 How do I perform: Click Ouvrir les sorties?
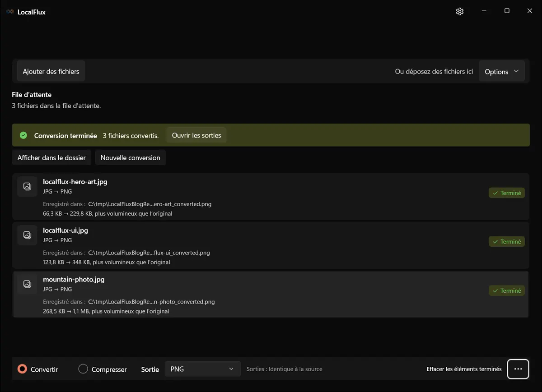pos(196,135)
